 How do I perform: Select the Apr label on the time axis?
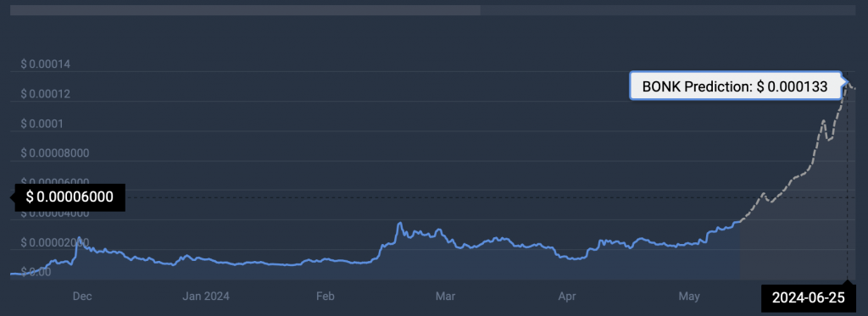click(x=567, y=297)
